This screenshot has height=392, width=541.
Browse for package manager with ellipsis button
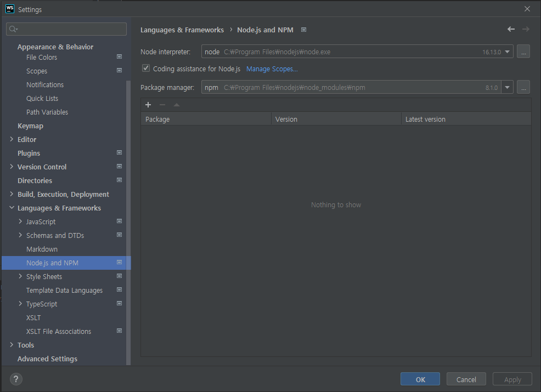[x=523, y=87]
